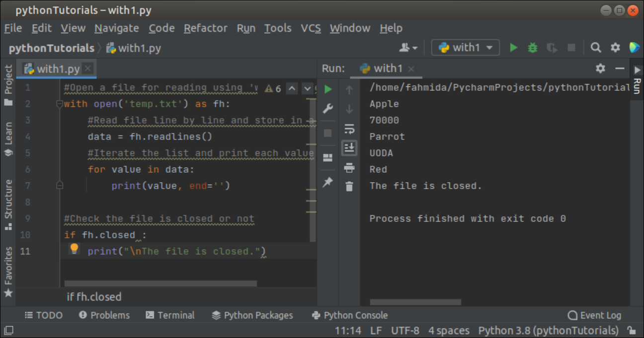Switch to the Terminal tab
The width and height of the screenshot is (644, 338).
tap(170, 315)
